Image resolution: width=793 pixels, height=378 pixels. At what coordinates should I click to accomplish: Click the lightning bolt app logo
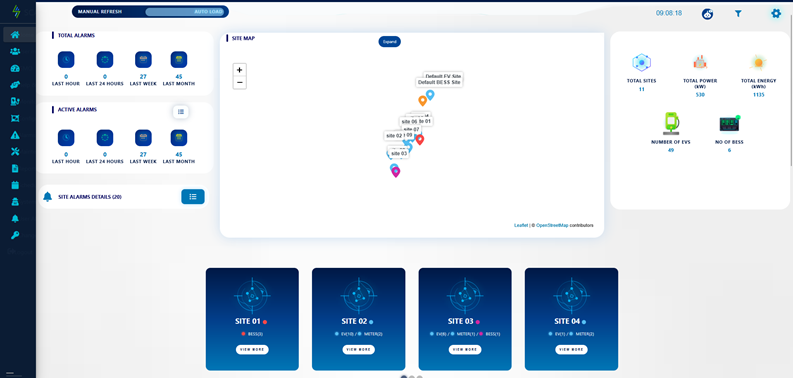(17, 11)
